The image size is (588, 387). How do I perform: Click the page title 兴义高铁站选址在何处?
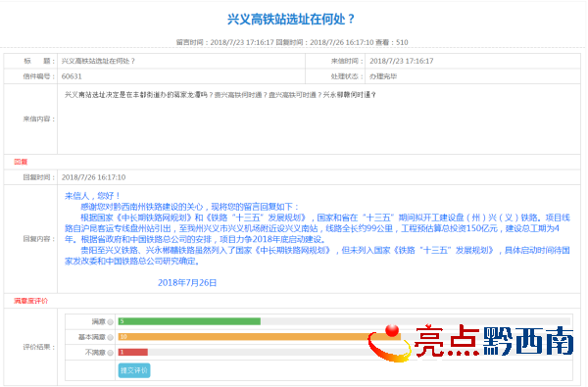coord(291,19)
